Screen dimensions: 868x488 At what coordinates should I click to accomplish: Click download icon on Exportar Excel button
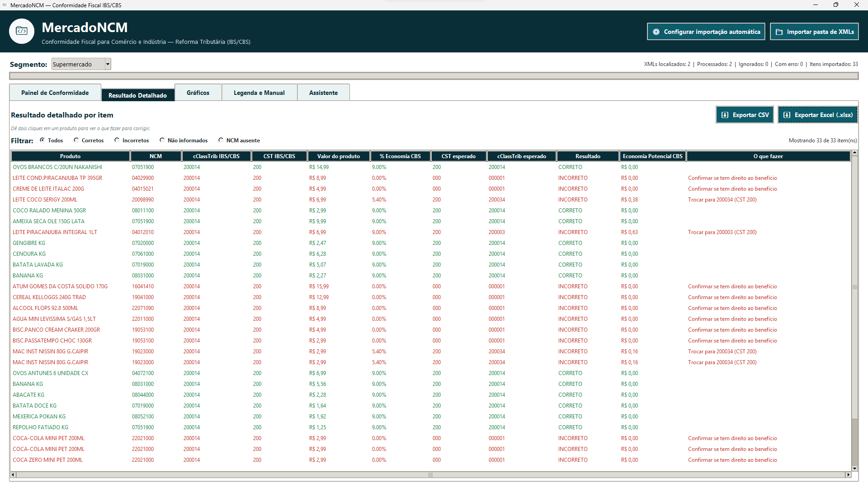(787, 115)
